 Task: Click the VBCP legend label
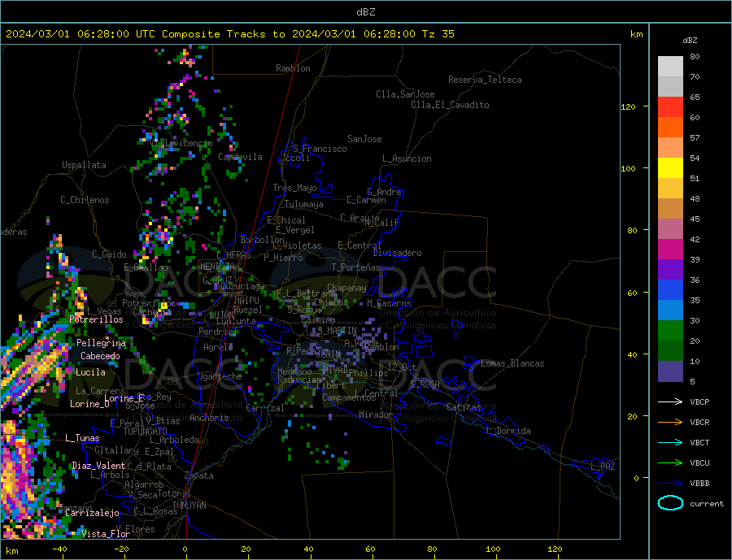click(699, 402)
